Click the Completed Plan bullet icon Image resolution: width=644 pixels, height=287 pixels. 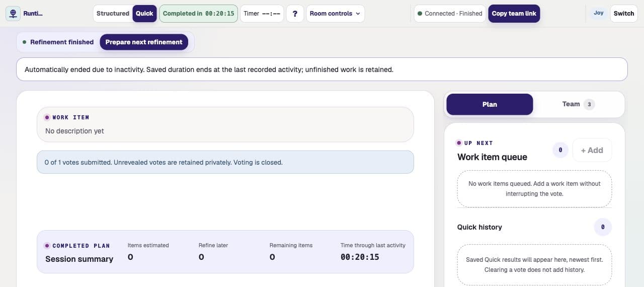(47, 246)
